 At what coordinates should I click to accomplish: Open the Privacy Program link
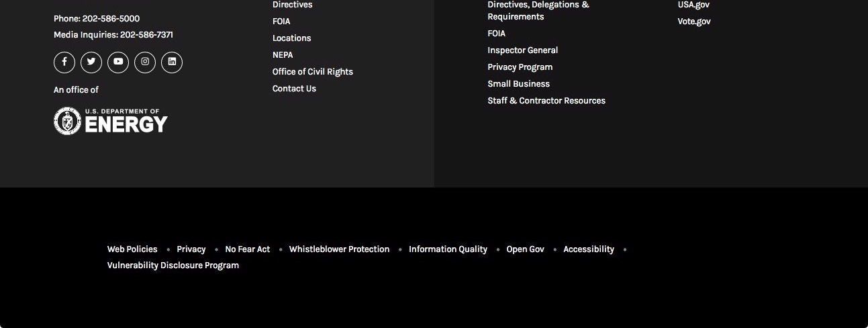[520, 67]
